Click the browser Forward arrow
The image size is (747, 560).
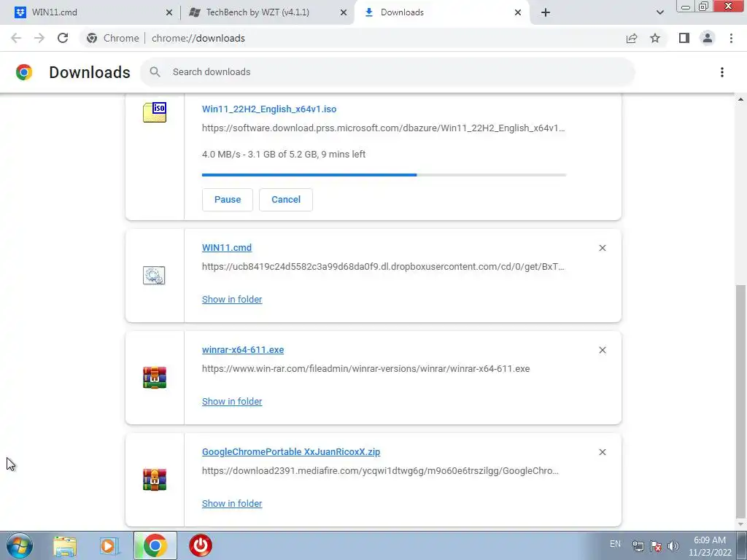39,38
